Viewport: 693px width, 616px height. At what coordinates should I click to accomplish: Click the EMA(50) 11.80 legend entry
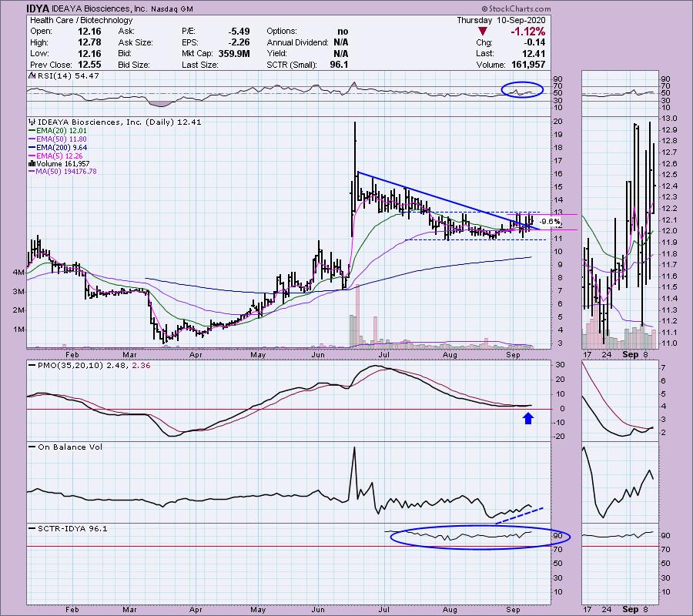[x=58, y=139]
